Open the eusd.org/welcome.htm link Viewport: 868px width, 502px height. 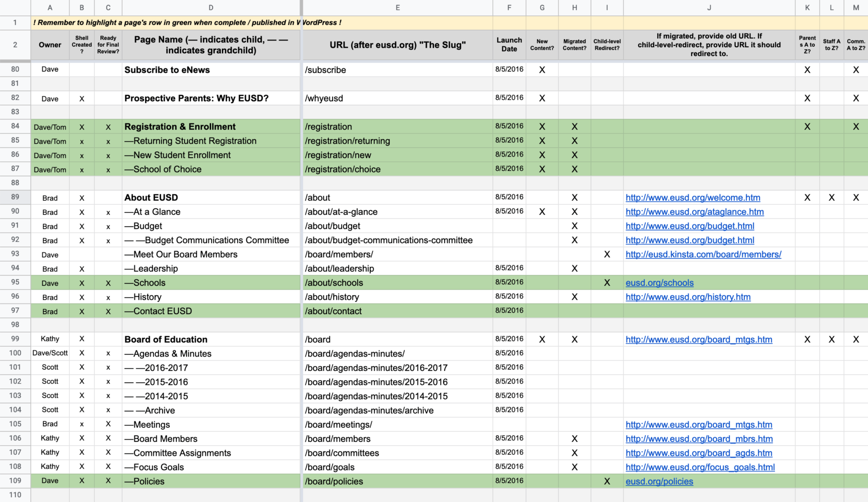click(692, 198)
